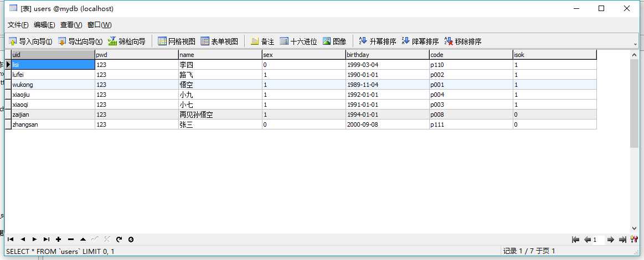Select the birthday cell 1989-11-04
Image resolution: width=644 pixels, height=260 pixels.
387,85
